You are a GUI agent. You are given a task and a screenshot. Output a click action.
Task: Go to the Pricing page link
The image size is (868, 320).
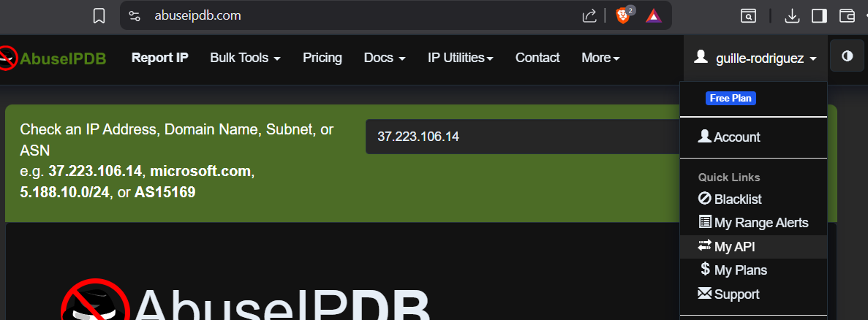pyautogui.click(x=322, y=58)
